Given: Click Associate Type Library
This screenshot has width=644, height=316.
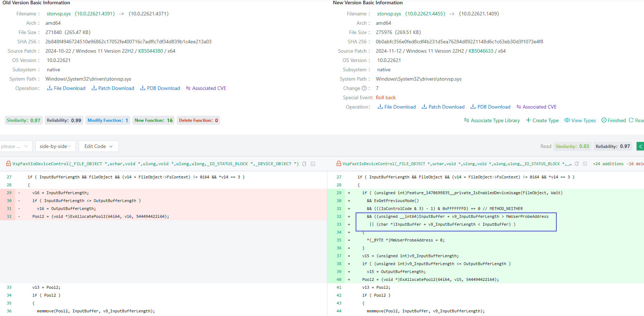Looking at the screenshot, I should [x=492, y=120].
